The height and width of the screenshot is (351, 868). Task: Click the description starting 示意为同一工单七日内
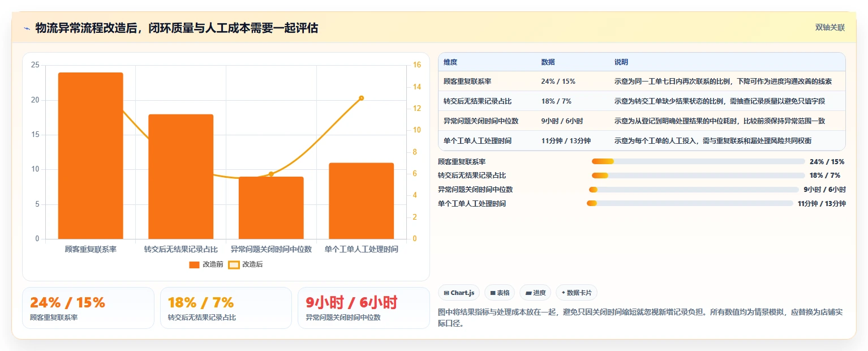[723, 82]
